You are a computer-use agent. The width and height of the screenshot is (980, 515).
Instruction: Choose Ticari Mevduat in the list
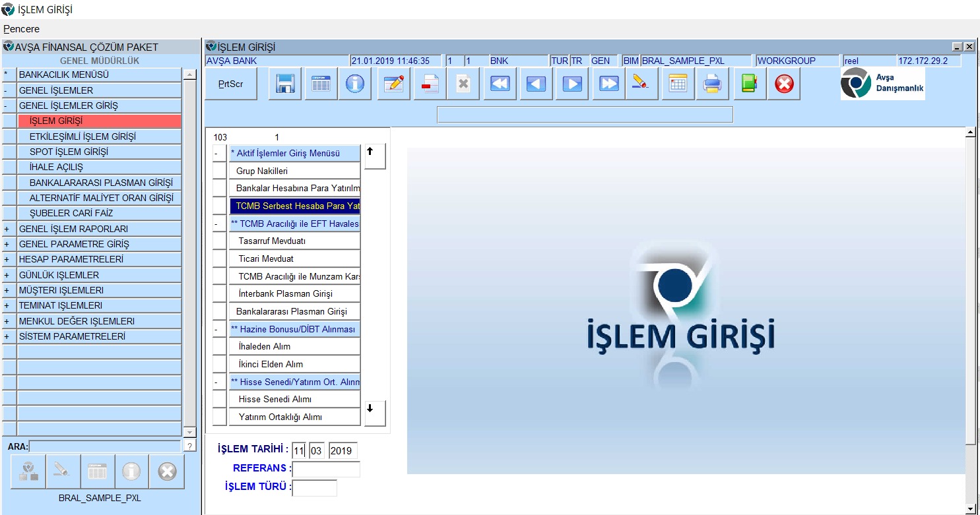(x=295, y=258)
